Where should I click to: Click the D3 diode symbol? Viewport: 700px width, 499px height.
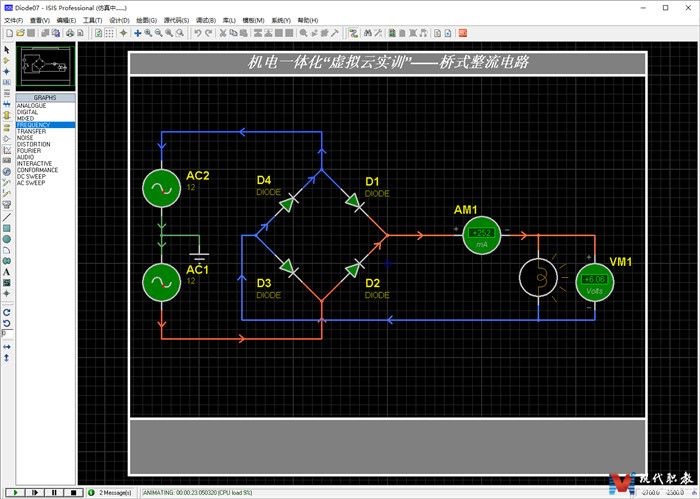point(289,267)
